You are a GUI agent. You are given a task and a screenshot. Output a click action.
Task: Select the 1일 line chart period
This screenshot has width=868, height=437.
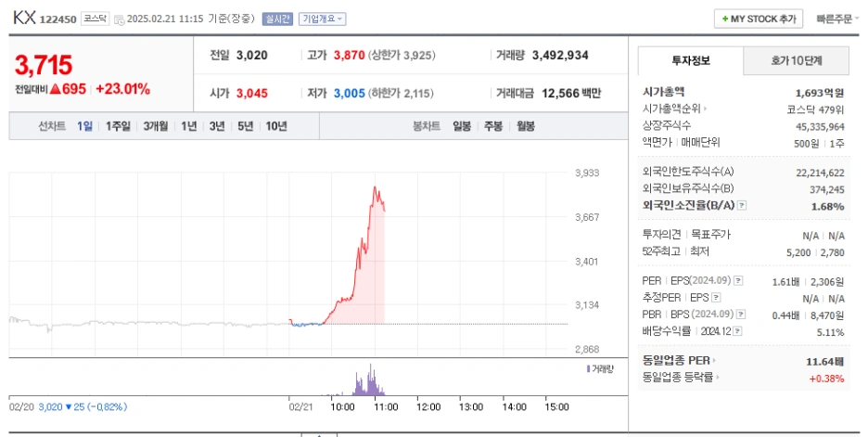[x=84, y=126]
